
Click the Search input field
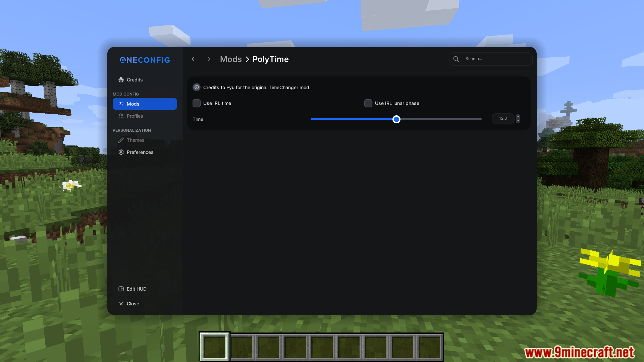(491, 59)
